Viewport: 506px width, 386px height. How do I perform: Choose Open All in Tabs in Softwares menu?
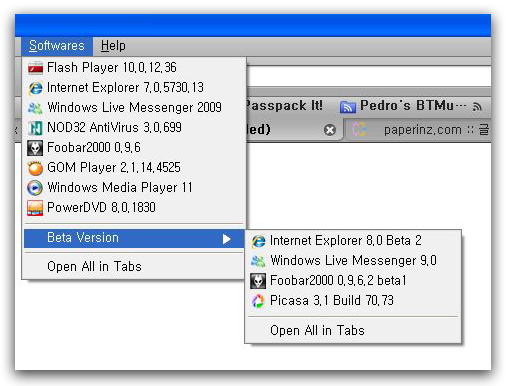pos(134,266)
